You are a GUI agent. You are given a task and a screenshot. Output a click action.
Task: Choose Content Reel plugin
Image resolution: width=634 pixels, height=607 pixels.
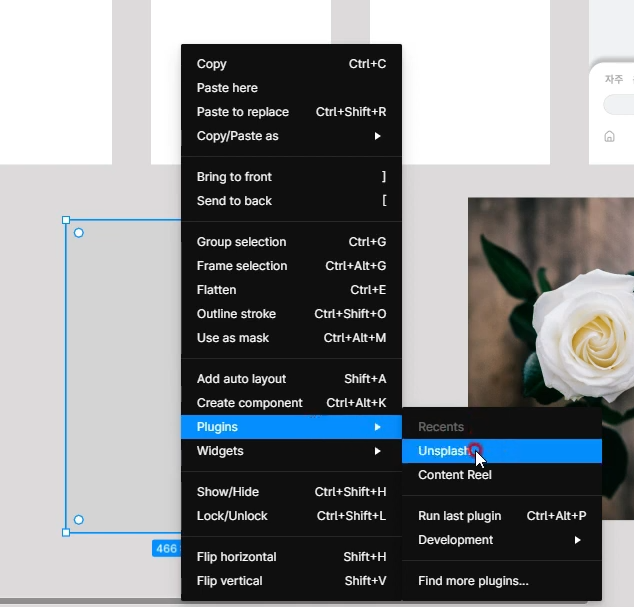[x=502, y=475]
